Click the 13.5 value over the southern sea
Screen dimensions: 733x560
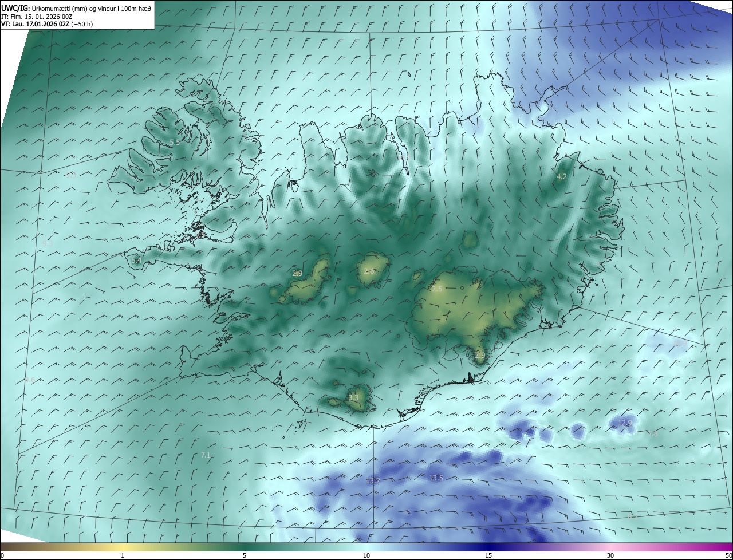click(436, 478)
